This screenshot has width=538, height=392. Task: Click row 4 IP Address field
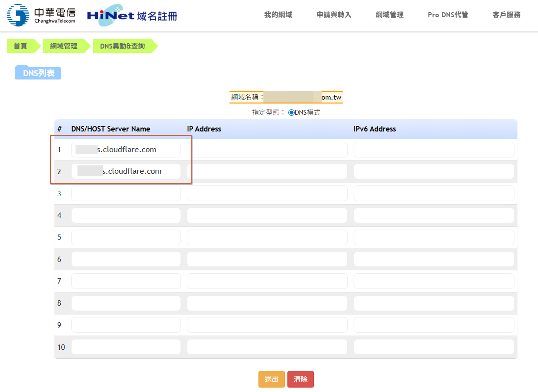coord(267,215)
